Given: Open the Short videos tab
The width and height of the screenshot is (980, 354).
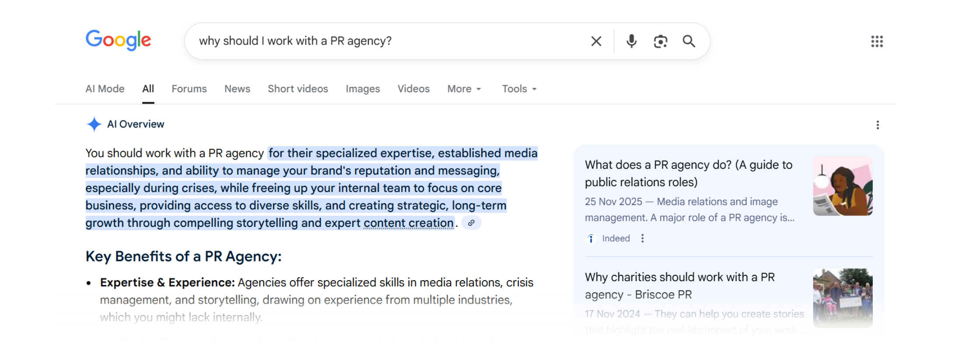Looking at the screenshot, I should click(x=298, y=89).
